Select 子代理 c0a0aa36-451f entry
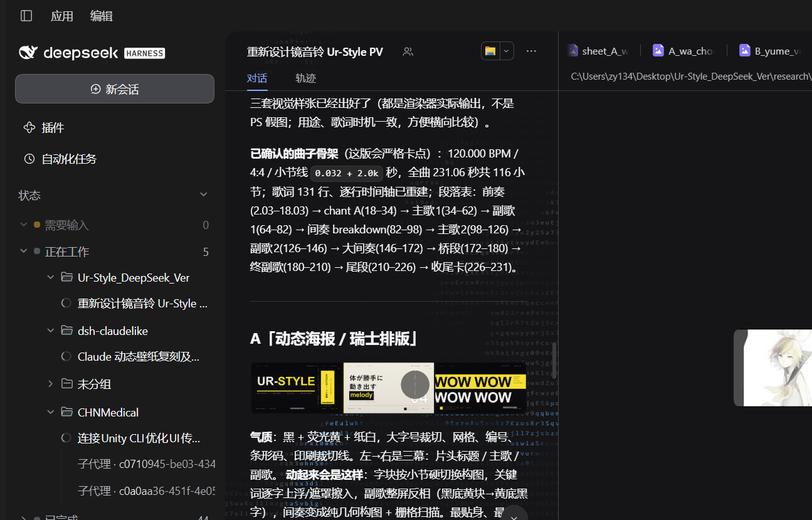This screenshot has width=812, height=520. 146,491
